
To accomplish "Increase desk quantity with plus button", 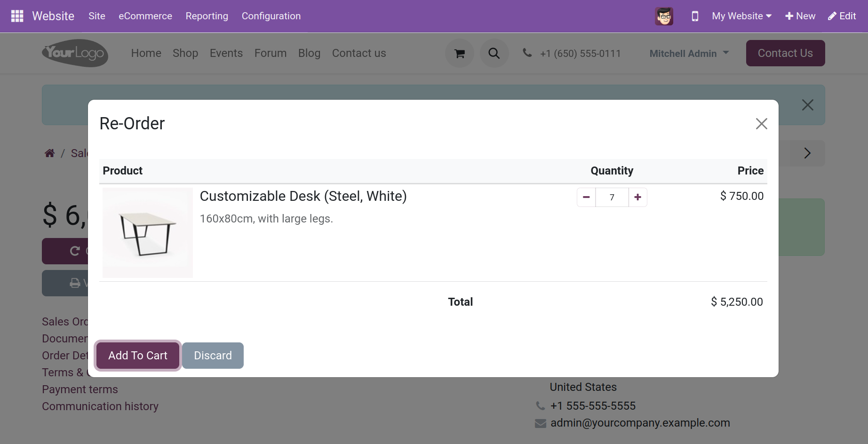I will (x=637, y=197).
